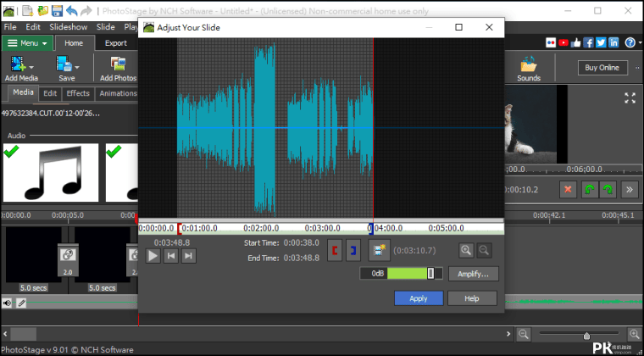Share on Facebook icon
The image size is (644, 356).
pyautogui.click(x=589, y=42)
